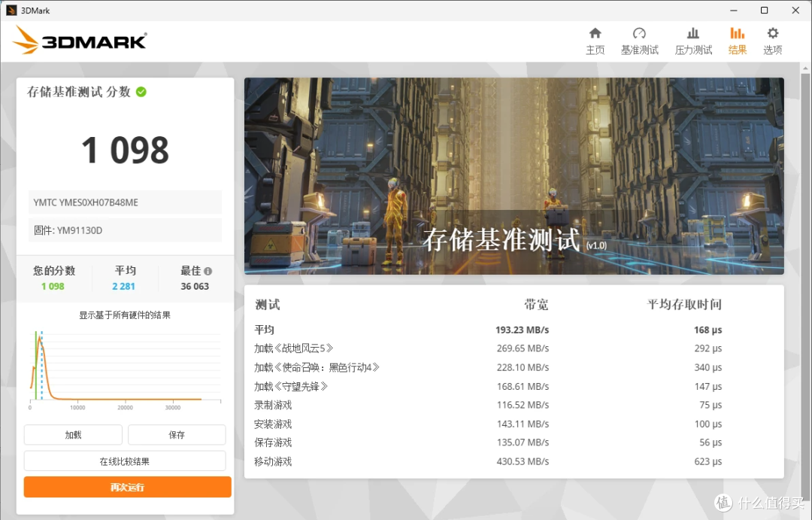812x520 pixels.
Task: Click bandwidth value 430.53 MB/s
Action: pyautogui.click(x=523, y=461)
